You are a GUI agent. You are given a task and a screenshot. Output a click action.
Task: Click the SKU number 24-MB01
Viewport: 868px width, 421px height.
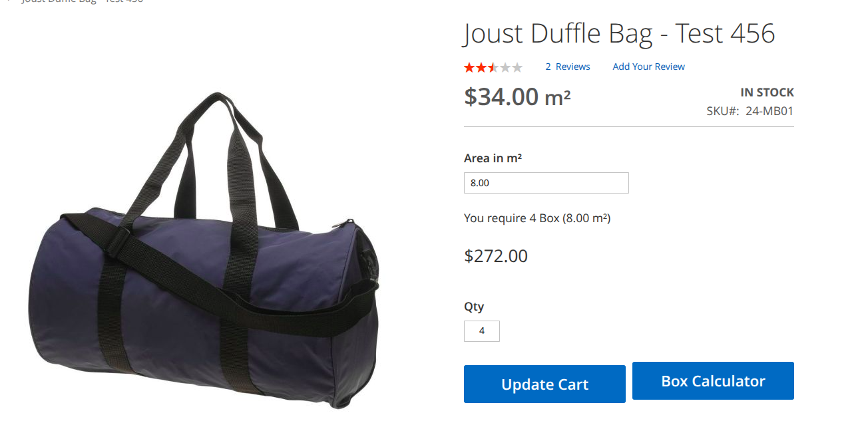tap(769, 111)
